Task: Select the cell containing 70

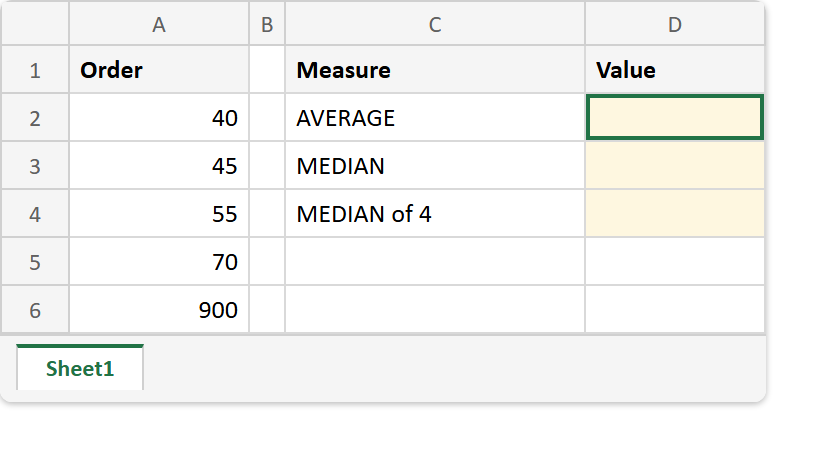Action: (x=159, y=262)
